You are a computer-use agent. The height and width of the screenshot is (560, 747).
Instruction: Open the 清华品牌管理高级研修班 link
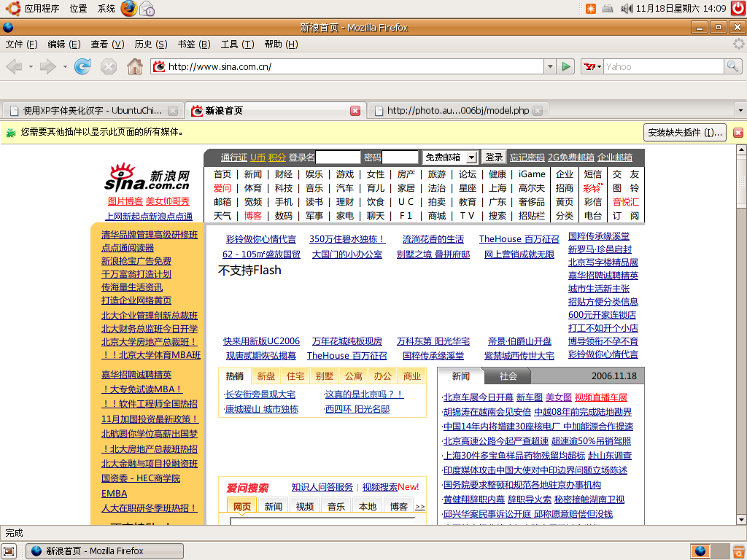150,235
